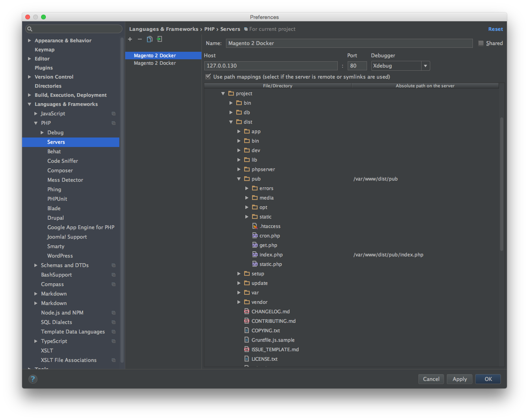Click the project-level icon beside Node.js and NPM

coord(113,313)
